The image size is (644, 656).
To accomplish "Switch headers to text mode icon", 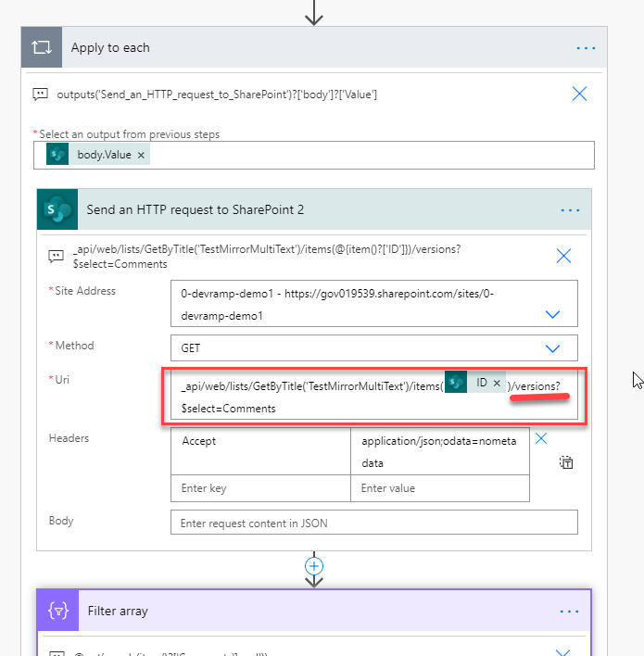I will (566, 462).
